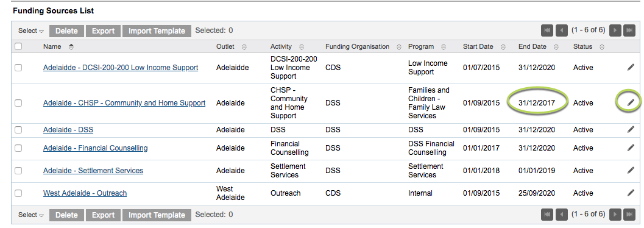Viewport: 644px width, 228px height.
Task: Click the top Export button
Action: click(103, 31)
